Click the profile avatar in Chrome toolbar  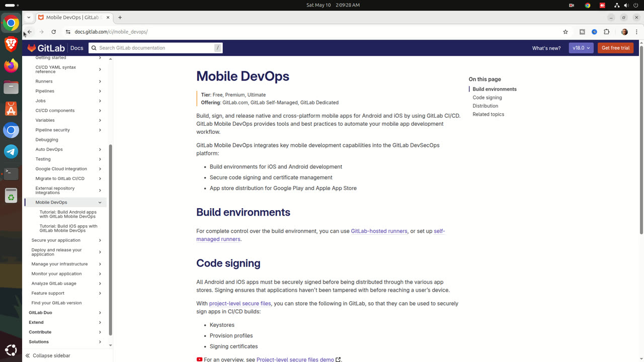624,32
